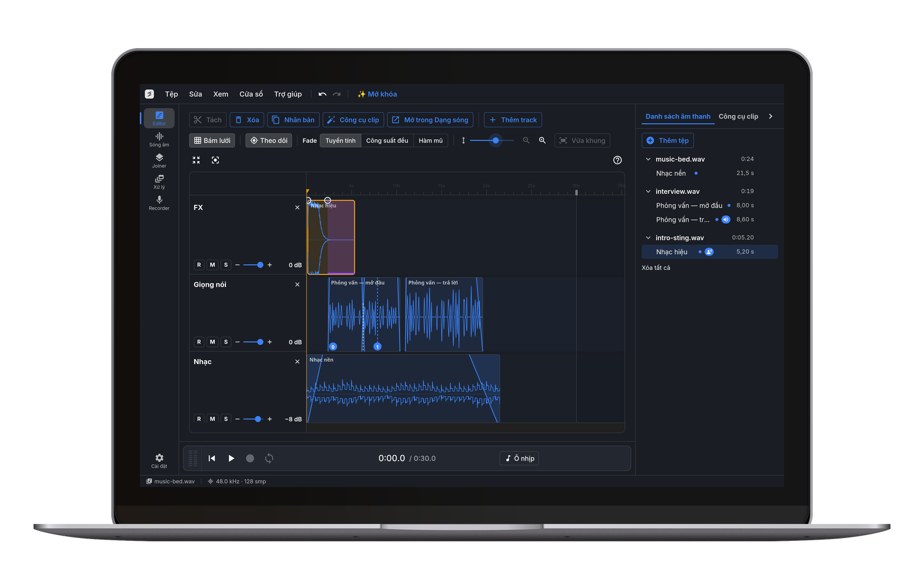Click the record button in transport
Screen dimensions: 924x571
(x=250, y=458)
